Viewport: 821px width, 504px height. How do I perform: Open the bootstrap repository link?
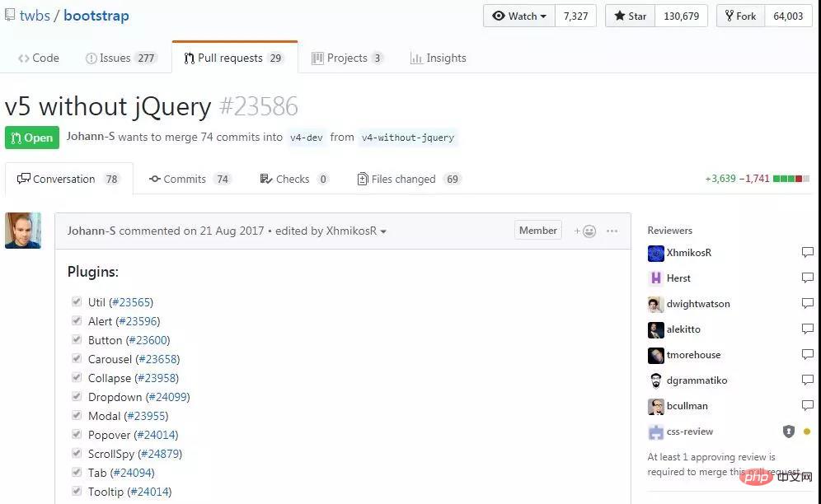(96, 16)
